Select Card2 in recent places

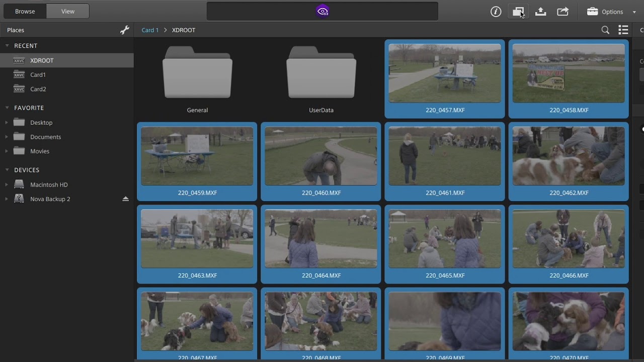point(67,89)
